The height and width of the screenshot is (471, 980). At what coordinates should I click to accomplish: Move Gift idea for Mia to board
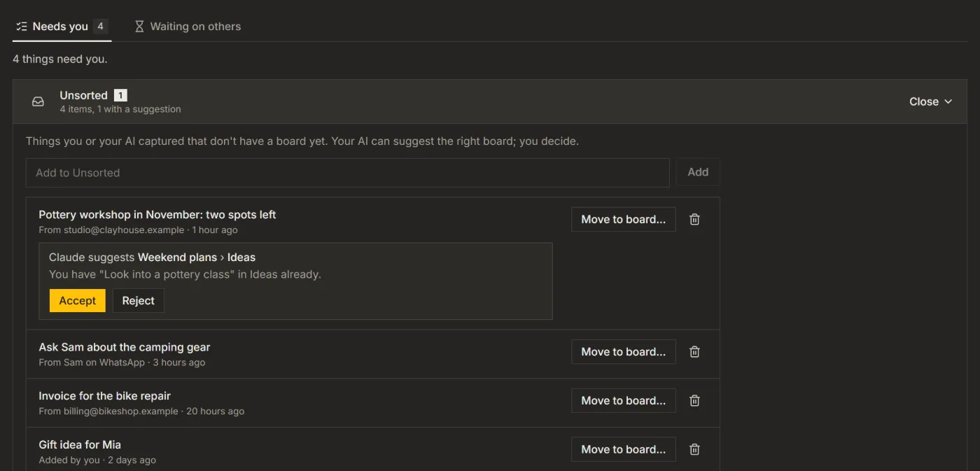tap(623, 449)
